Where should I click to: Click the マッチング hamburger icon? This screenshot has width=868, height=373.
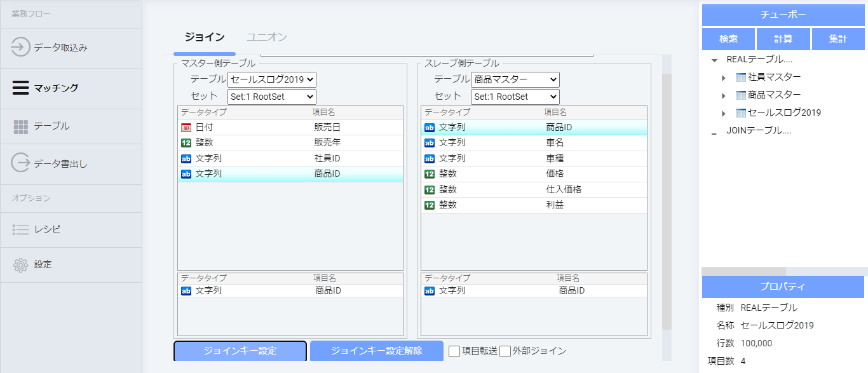pos(21,88)
